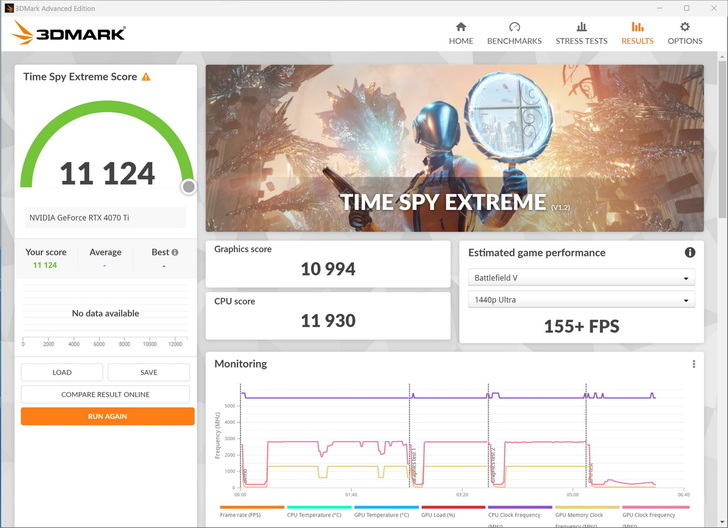Viewport: 728px width, 528px height.
Task: Click COMPARE RESULT ONLINE button
Action: click(105, 394)
